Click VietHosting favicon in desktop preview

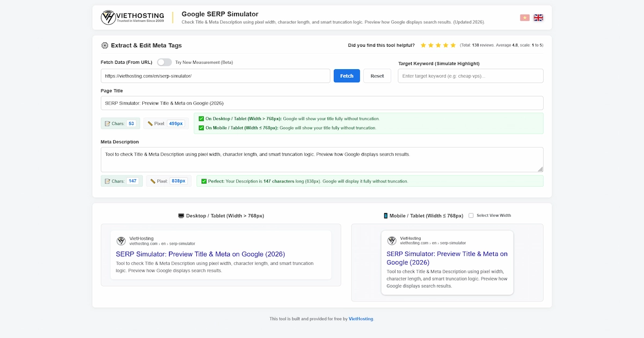pos(121,241)
